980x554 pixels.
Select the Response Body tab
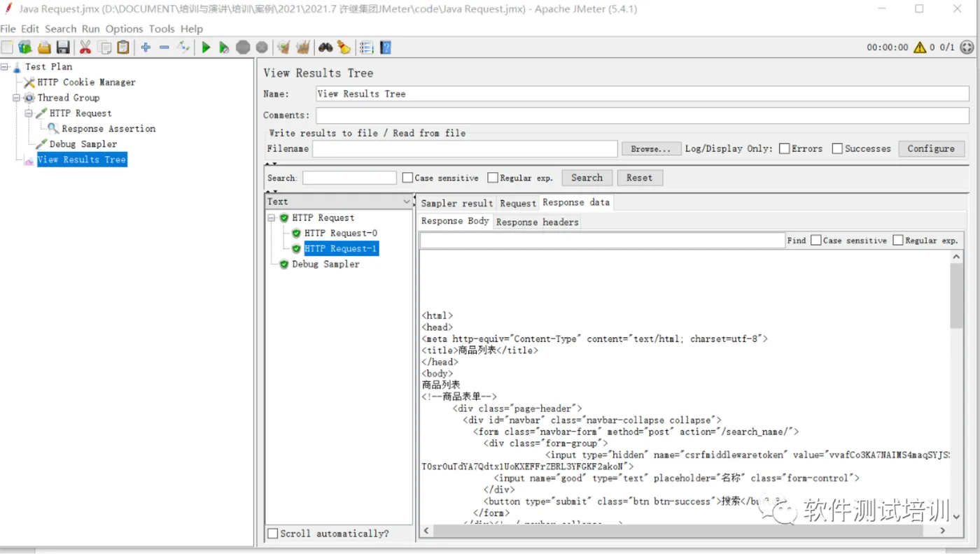pos(455,221)
